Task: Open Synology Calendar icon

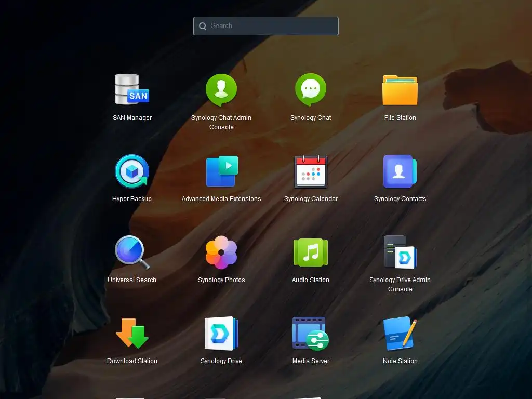Action: tap(311, 171)
